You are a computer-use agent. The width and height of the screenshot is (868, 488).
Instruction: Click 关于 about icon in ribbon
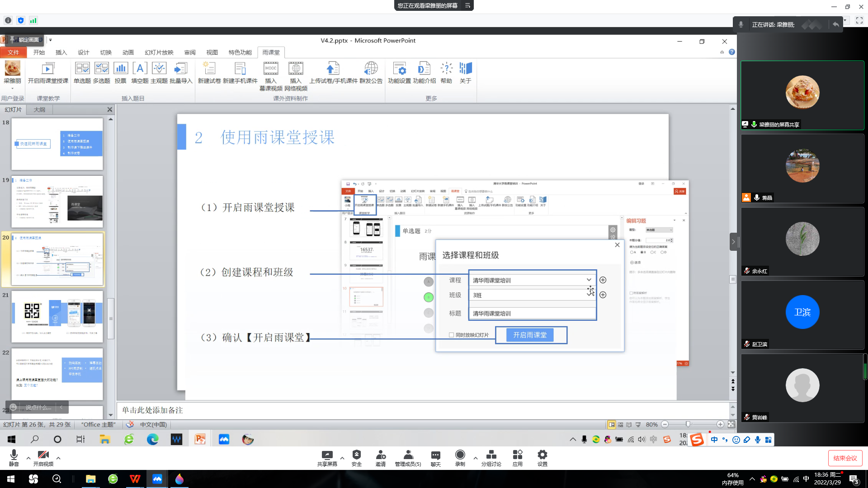point(466,73)
